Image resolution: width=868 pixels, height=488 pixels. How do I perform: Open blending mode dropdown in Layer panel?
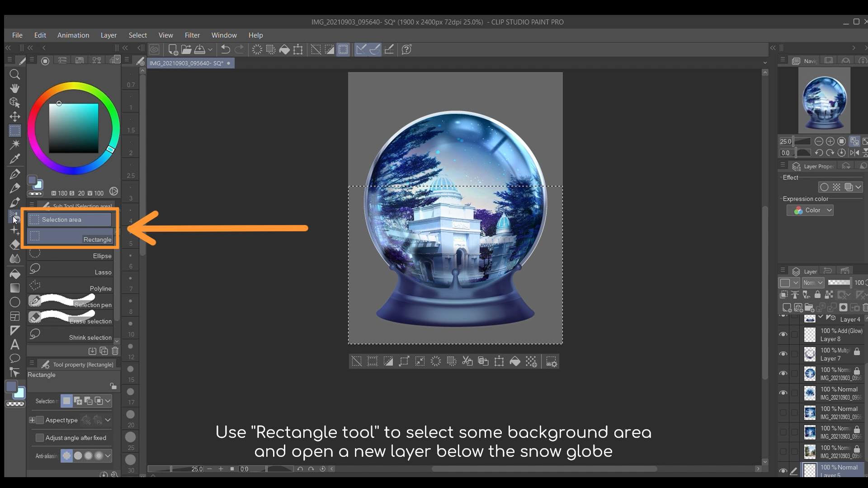[x=813, y=283]
